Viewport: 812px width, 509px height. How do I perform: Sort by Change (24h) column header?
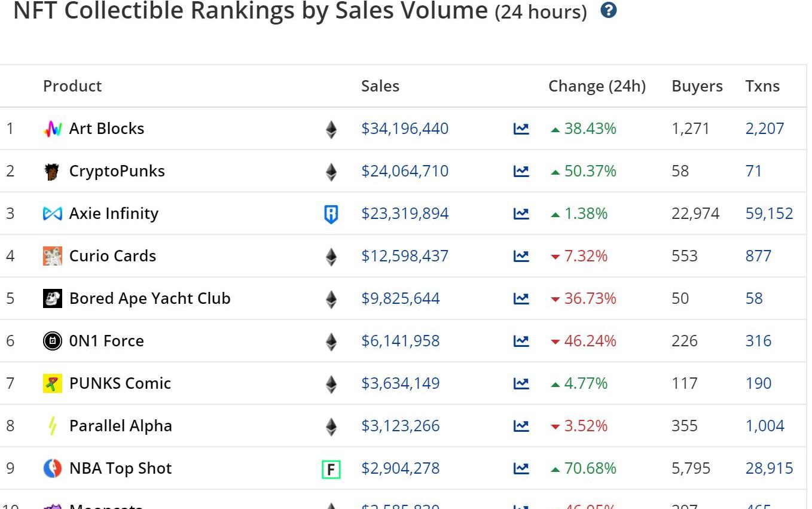pos(597,86)
